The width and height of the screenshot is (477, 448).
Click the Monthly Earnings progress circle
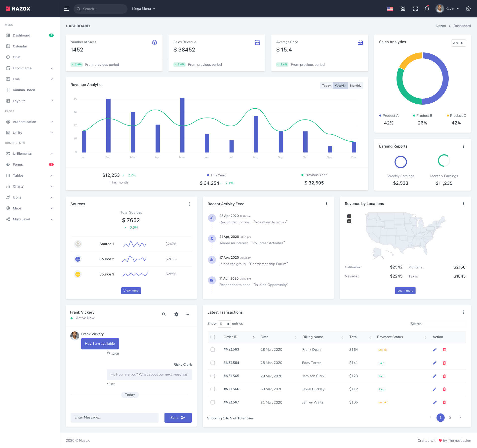coord(444,161)
